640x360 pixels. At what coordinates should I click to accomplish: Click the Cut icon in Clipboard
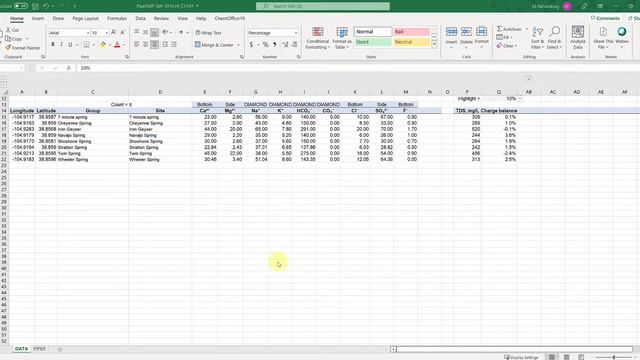pyautogui.click(x=8, y=30)
